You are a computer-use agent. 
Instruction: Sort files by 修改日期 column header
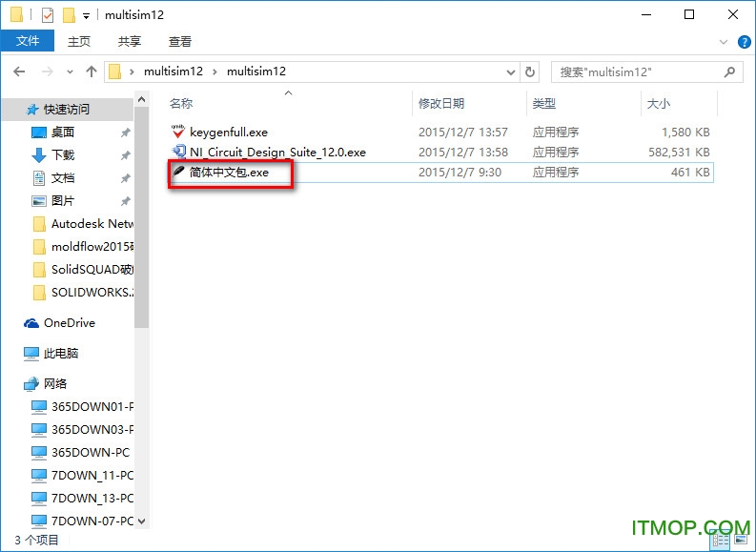441,103
